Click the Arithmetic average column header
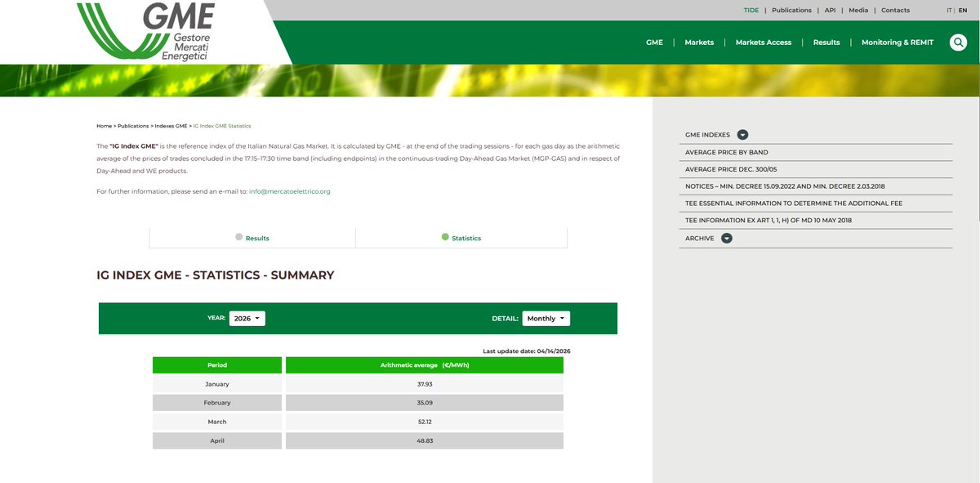This screenshot has width=980, height=483. (x=425, y=365)
